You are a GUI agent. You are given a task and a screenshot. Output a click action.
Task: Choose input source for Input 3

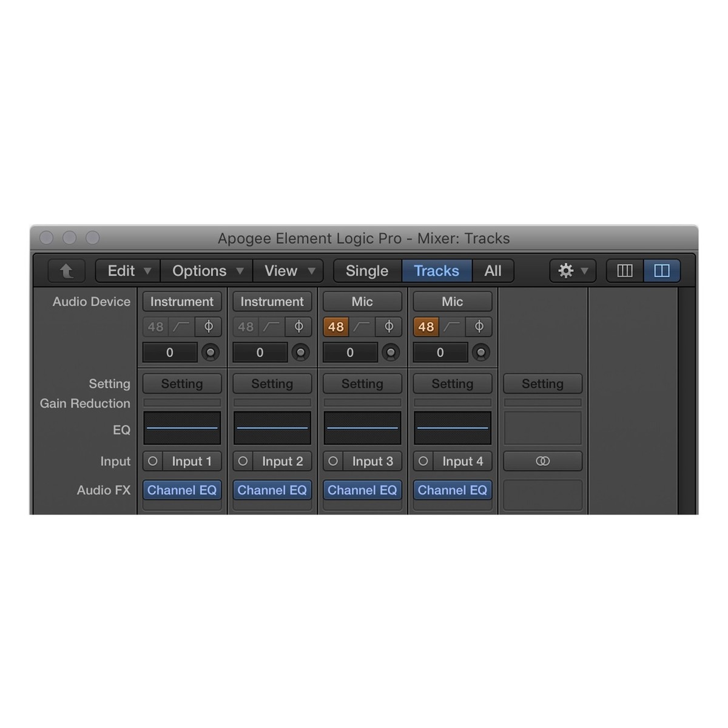[x=372, y=461]
